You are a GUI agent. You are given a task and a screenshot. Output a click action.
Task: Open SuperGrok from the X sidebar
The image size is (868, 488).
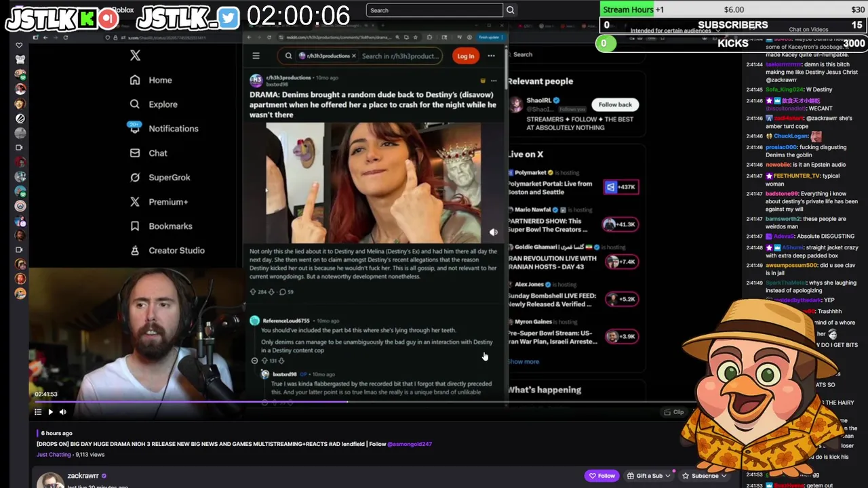(160, 178)
